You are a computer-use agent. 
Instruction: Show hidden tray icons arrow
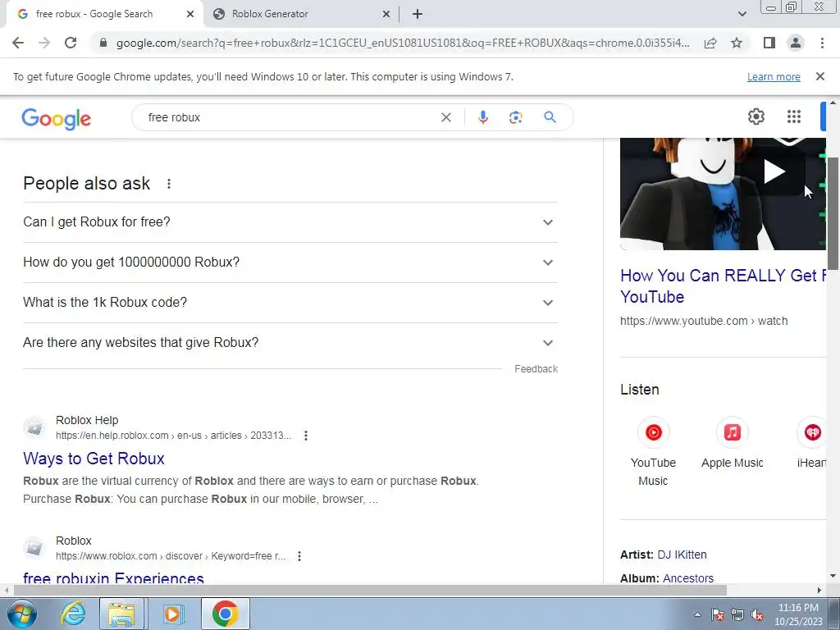click(x=697, y=615)
